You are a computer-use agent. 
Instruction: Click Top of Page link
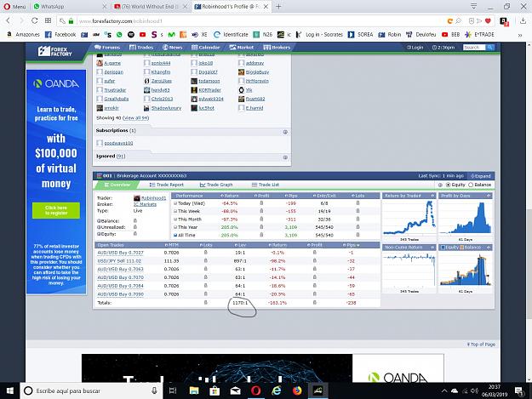(481, 345)
